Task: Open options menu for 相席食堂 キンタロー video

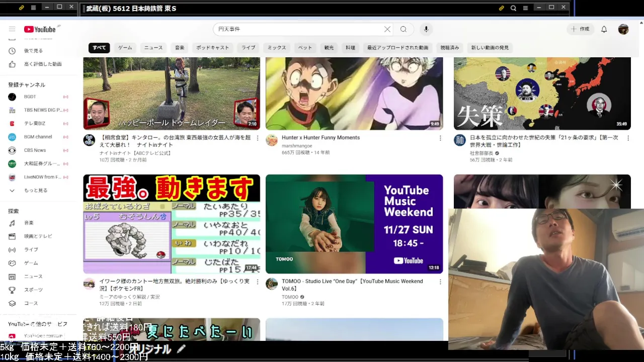Action: coord(258,138)
